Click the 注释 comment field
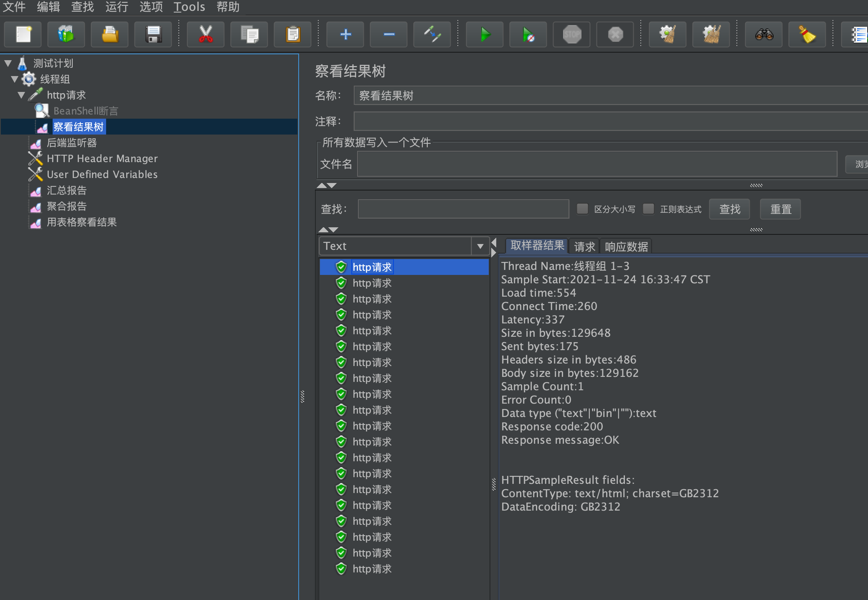This screenshot has width=868, height=600. [611, 122]
